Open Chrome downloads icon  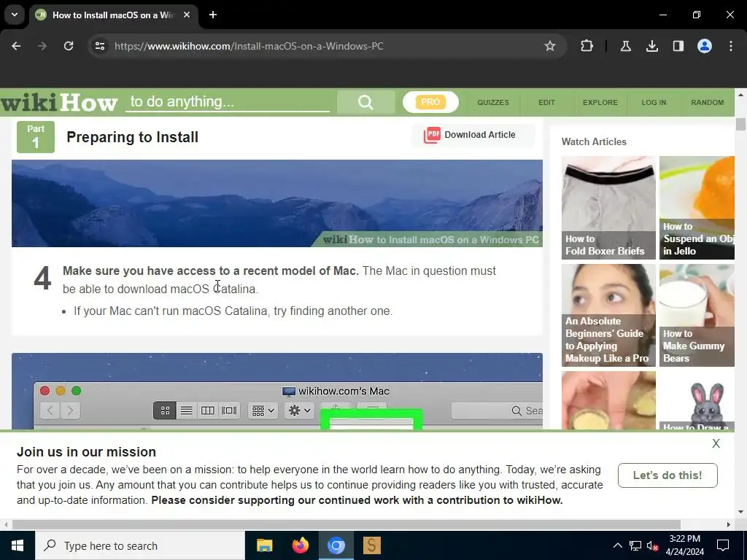[x=651, y=46]
